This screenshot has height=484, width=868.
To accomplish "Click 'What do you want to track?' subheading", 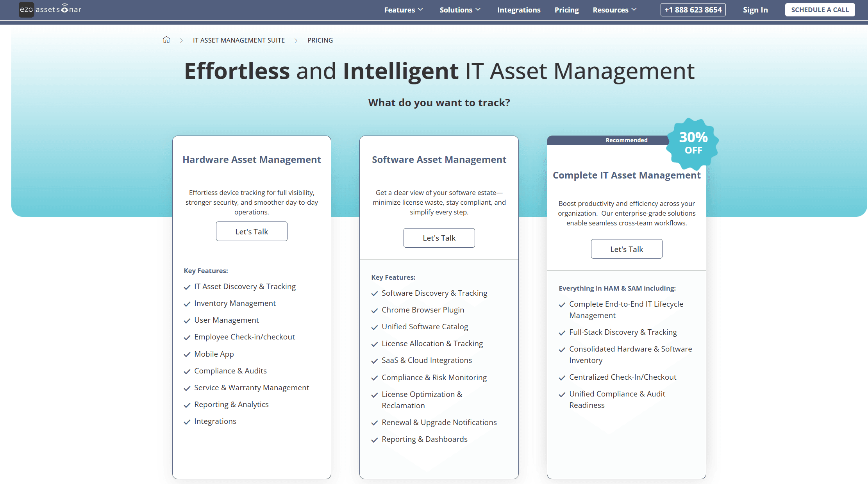I will coord(439,102).
